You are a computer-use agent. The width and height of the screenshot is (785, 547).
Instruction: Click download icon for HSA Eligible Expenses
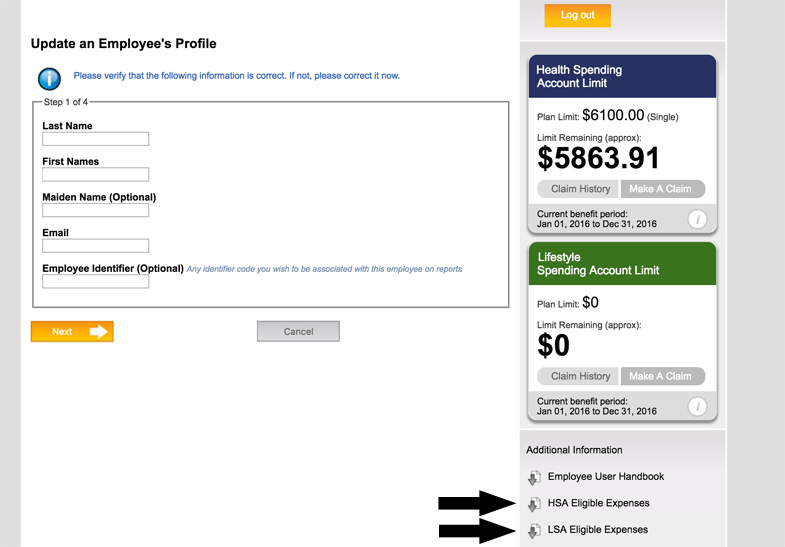coord(534,504)
